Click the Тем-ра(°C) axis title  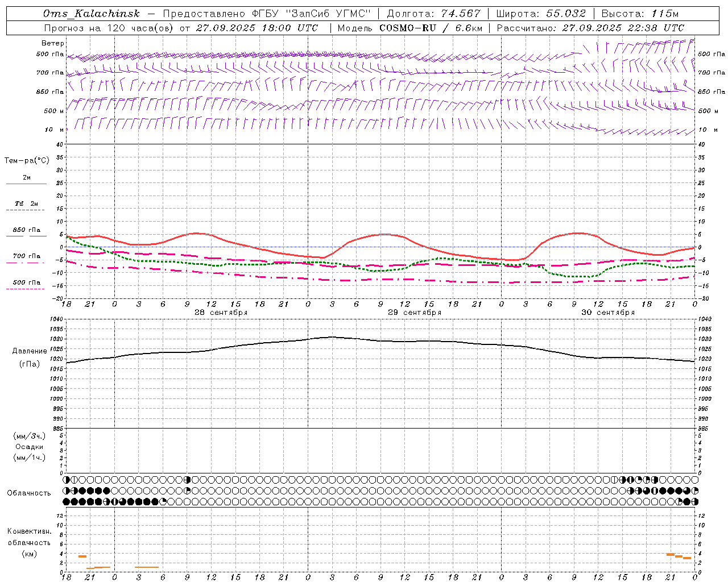pyautogui.click(x=27, y=161)
